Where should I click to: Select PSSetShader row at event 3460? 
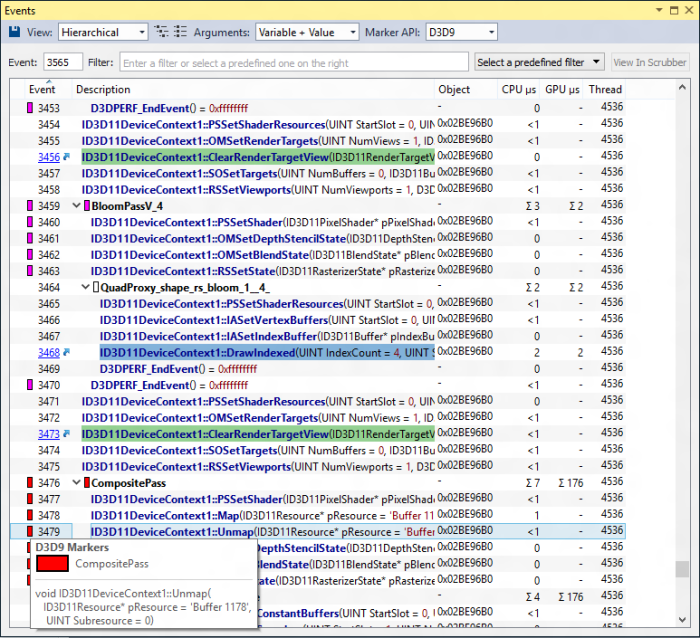318,222
